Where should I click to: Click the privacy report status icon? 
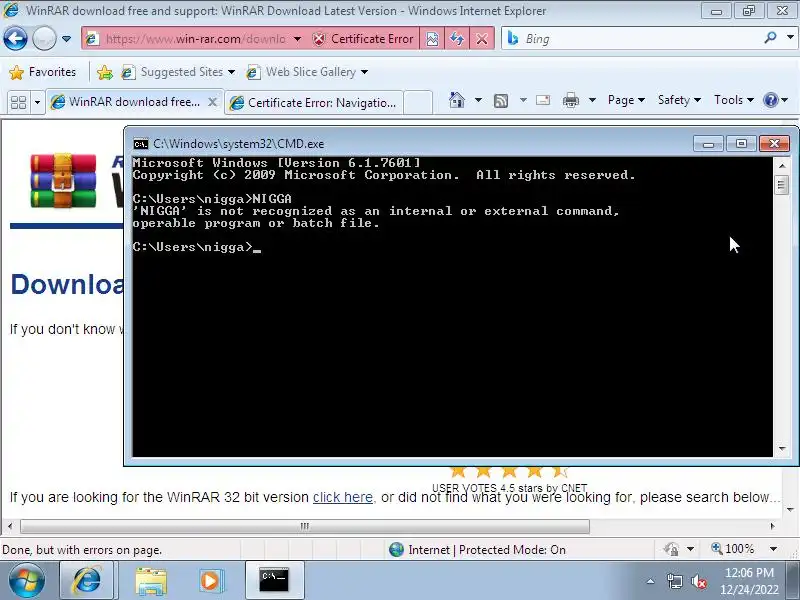coord(671,549)
